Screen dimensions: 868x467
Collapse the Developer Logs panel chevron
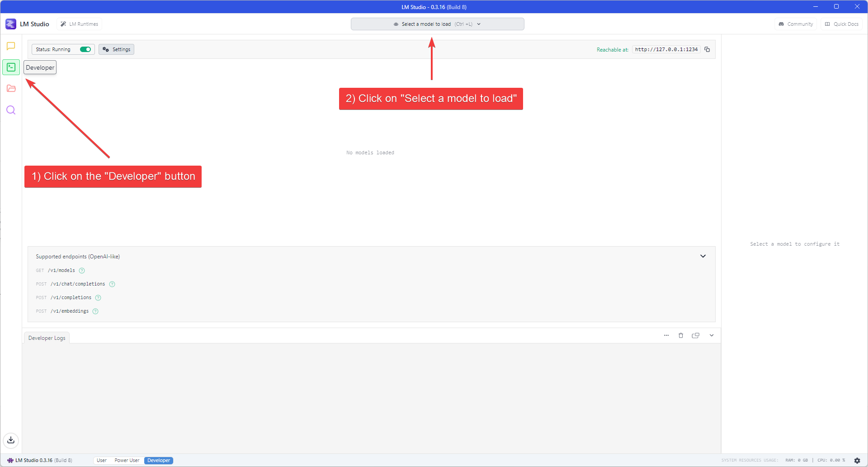click(712, 335)
